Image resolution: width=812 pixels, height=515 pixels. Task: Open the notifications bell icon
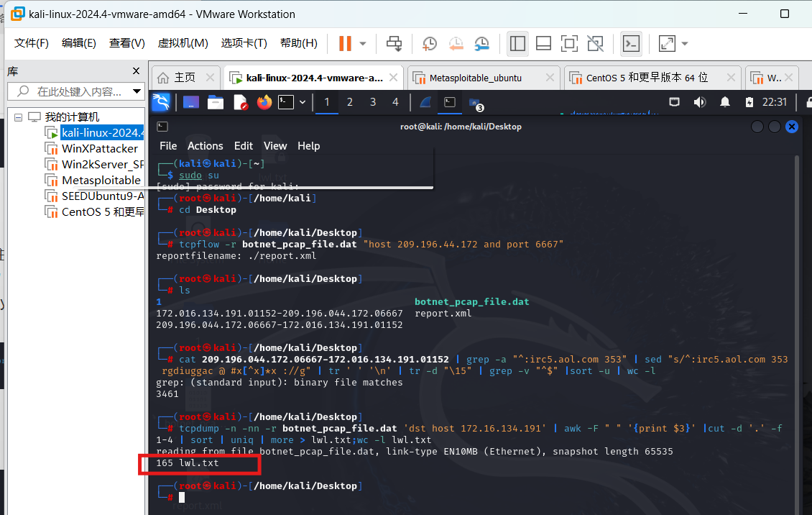(x=725, y=102)
